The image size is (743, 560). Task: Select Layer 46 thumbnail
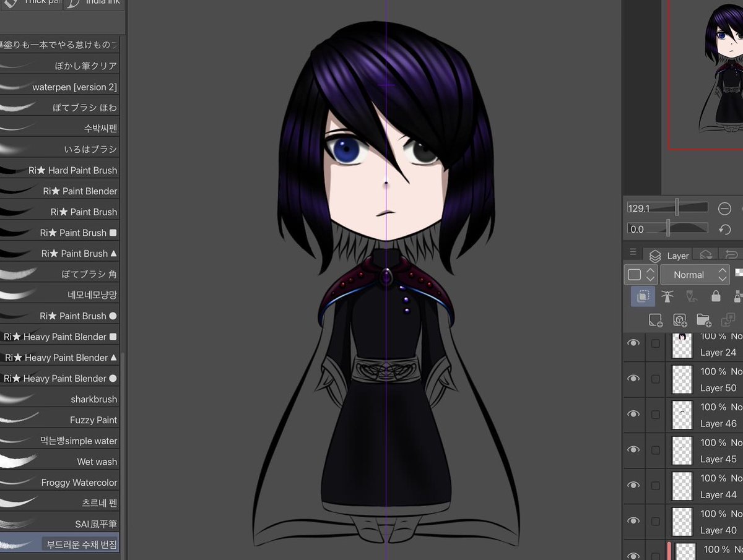pos(682,414)
